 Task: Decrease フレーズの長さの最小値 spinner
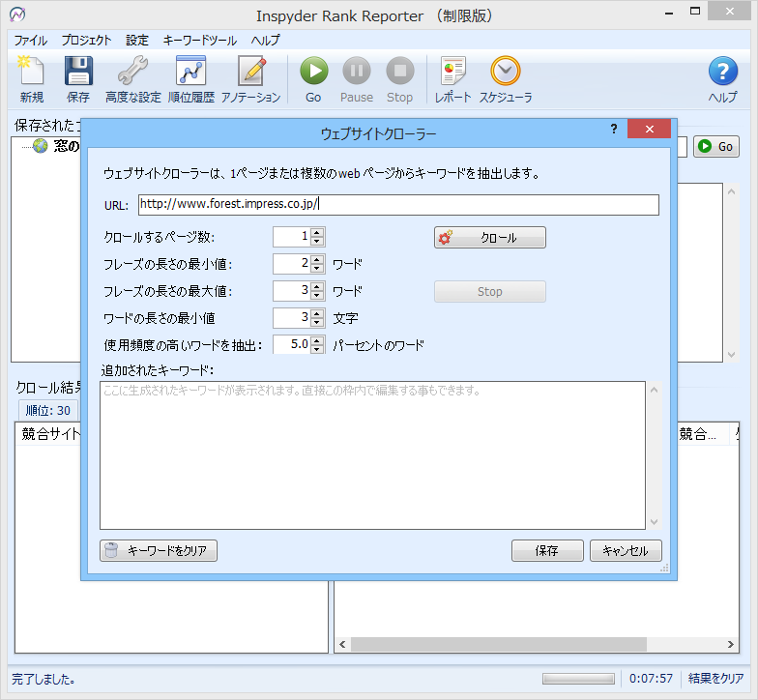click(x=317, y=269)
